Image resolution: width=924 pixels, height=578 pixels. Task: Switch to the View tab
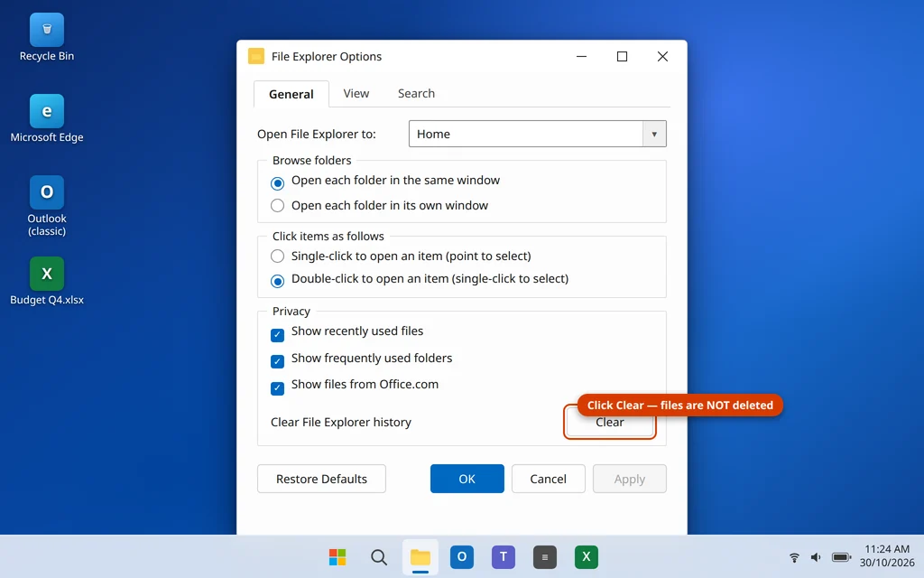pos(356,93)
